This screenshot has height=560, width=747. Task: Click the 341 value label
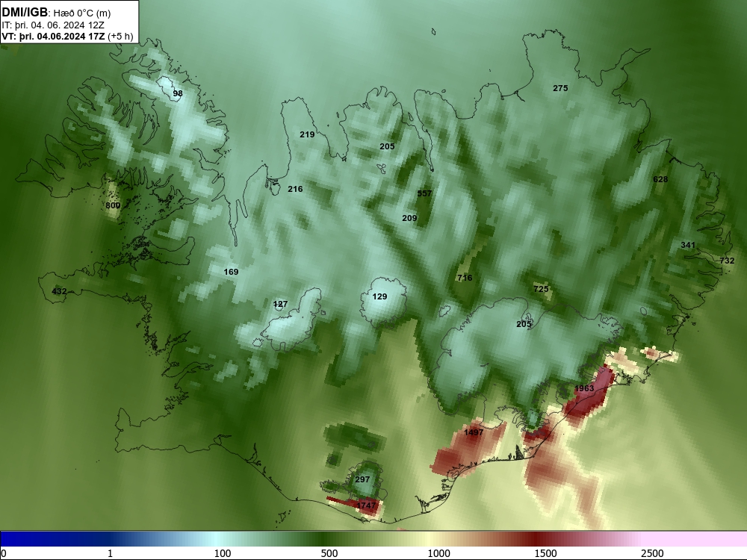pyautogui.click(x=688, y=245)
